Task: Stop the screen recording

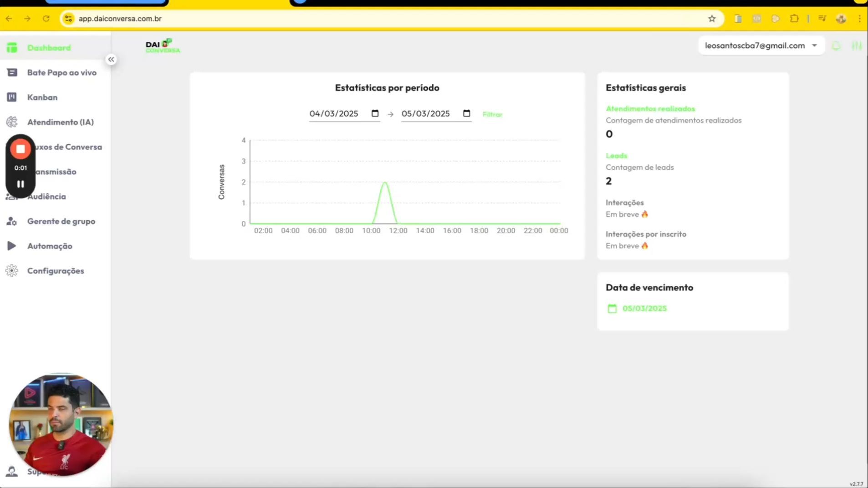Action: point(20,149)
